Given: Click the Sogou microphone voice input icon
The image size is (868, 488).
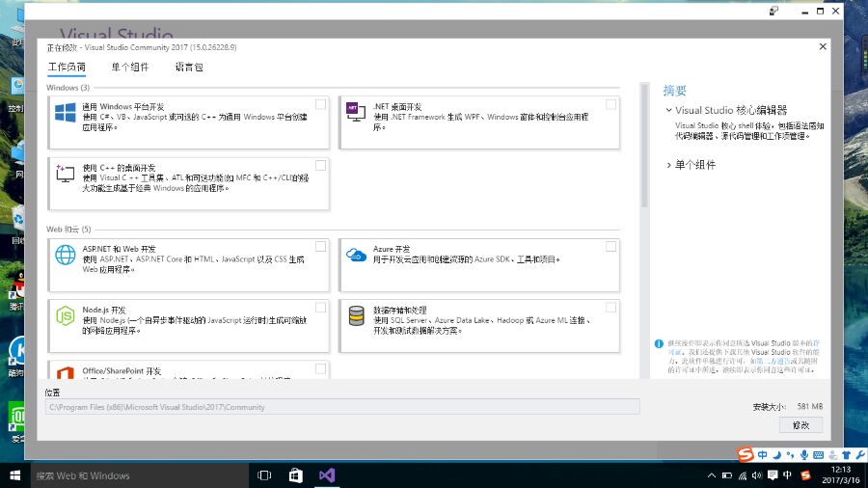Looking at the screenshot, I should pyautogui.click(x=804, y=455).
